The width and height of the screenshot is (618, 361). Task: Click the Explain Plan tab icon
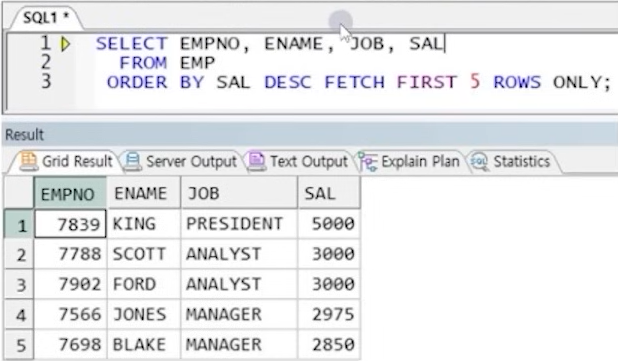tap(368, 162)
